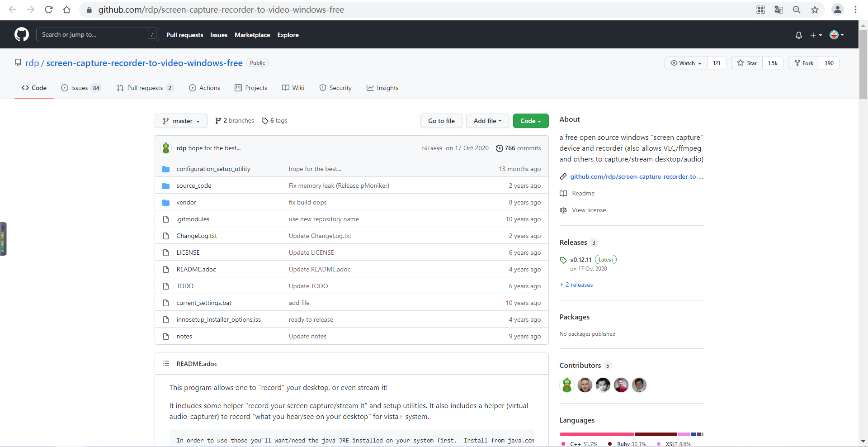Open the Security tab
Viewport: 868px width, 447px height.
coord(335,88)
